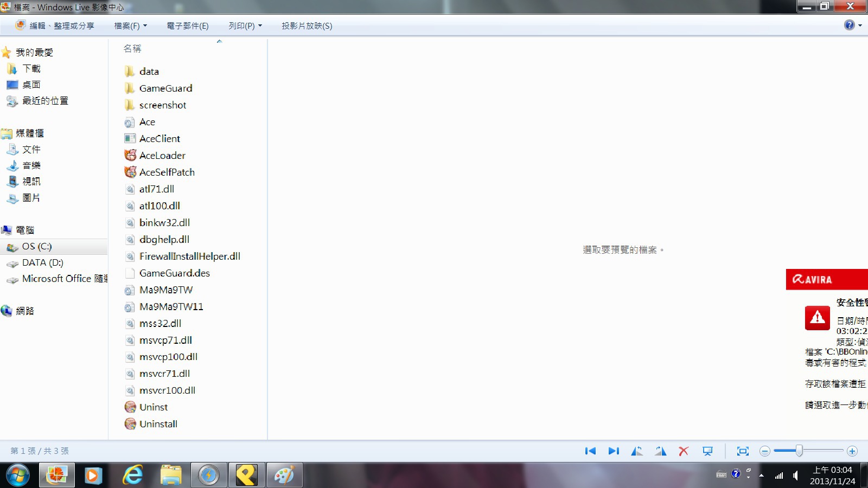Select the screenshot folder
Viewport: 868px width, 488px height.
coord(162,105)
